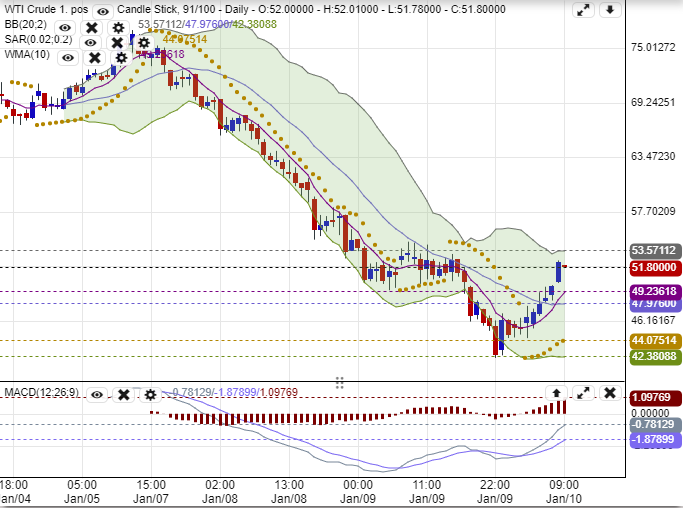The height and width of the screenshot is (508, 683).
Task: Maximize the MACD pane
Action: tap(584, 394)
